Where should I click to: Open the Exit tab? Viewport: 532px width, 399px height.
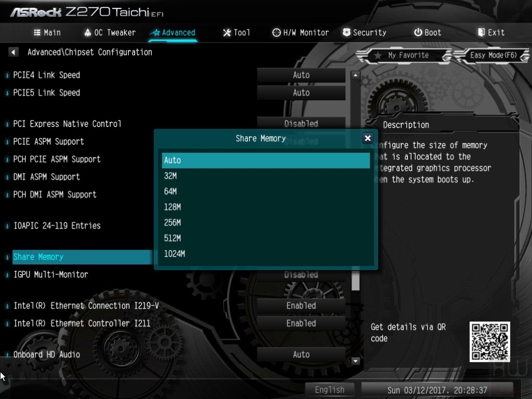click(491, 32)
